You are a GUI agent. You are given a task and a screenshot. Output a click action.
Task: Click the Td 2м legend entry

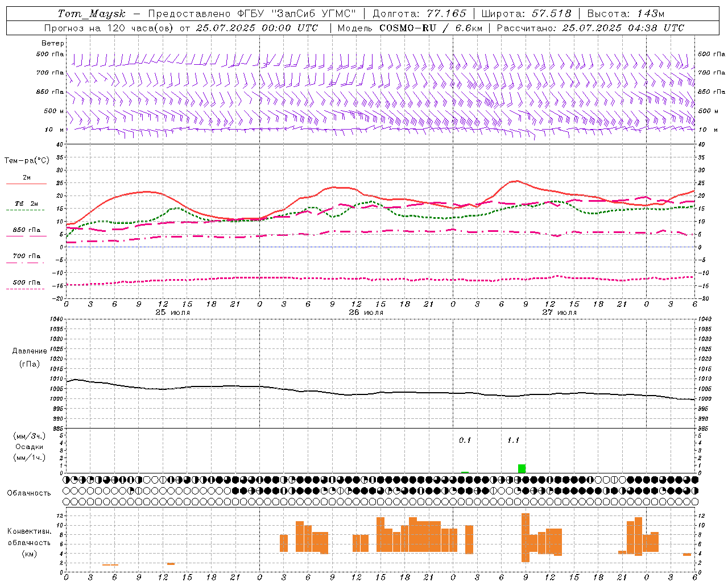click(x=26, y=203)
